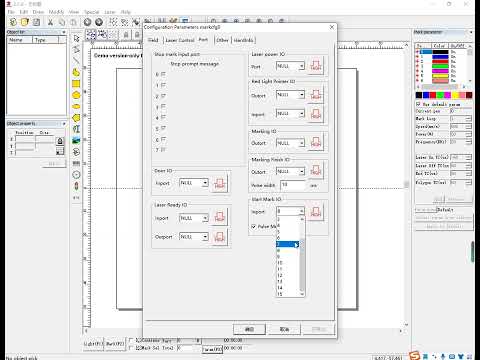Select the text tool

[76, 129]
